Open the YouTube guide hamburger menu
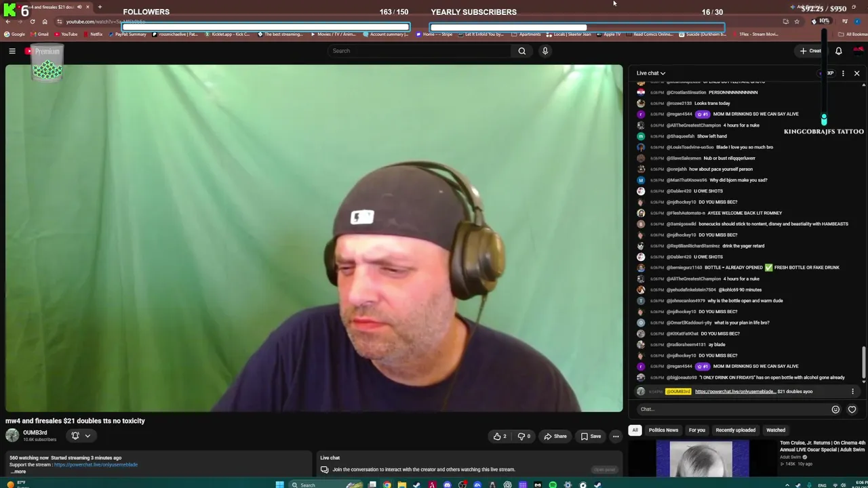868x488 pixels. pos(12,51)
